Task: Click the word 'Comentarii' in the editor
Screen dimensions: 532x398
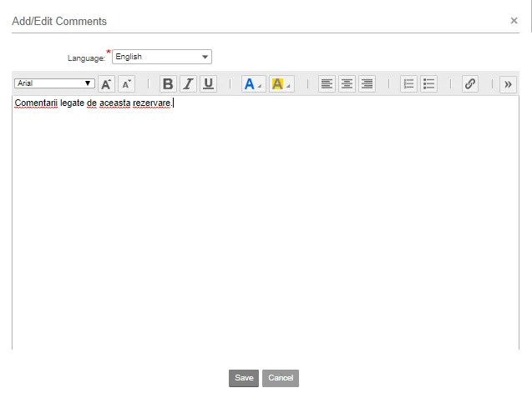Action: [36, 103]
